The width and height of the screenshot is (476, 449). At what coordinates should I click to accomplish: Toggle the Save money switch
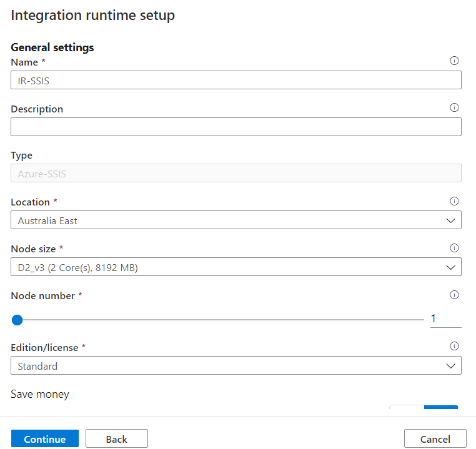(424, 407)
